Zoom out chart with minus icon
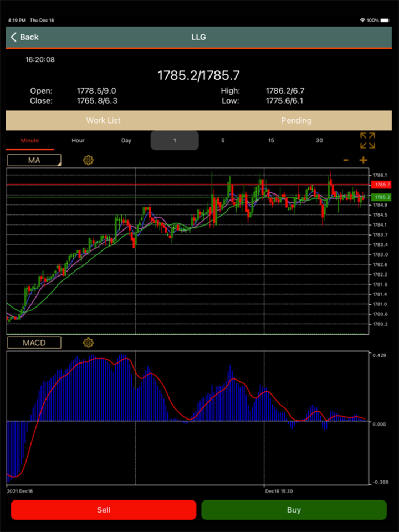The height and width of the screenshot is (532, 399). [346, 161]
